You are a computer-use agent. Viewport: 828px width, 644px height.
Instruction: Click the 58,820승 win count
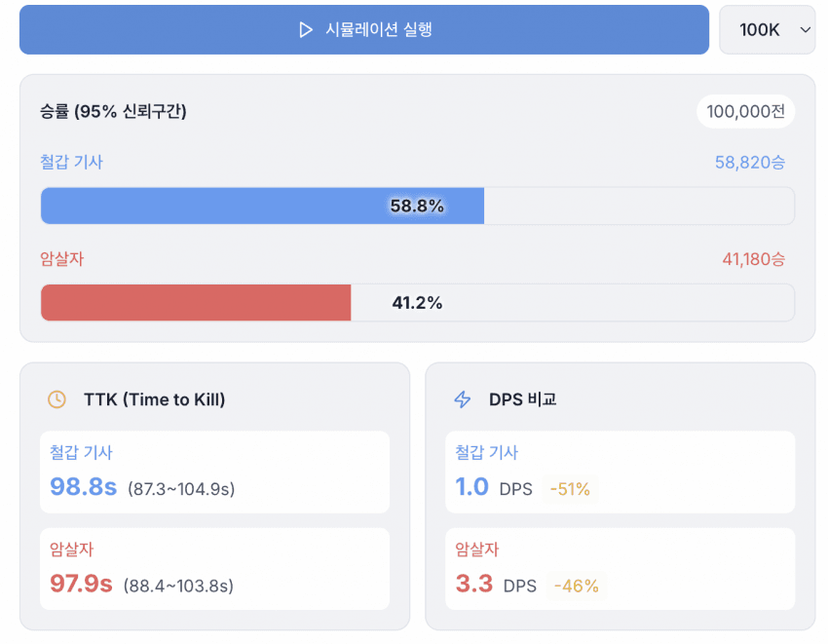[749, 163]
